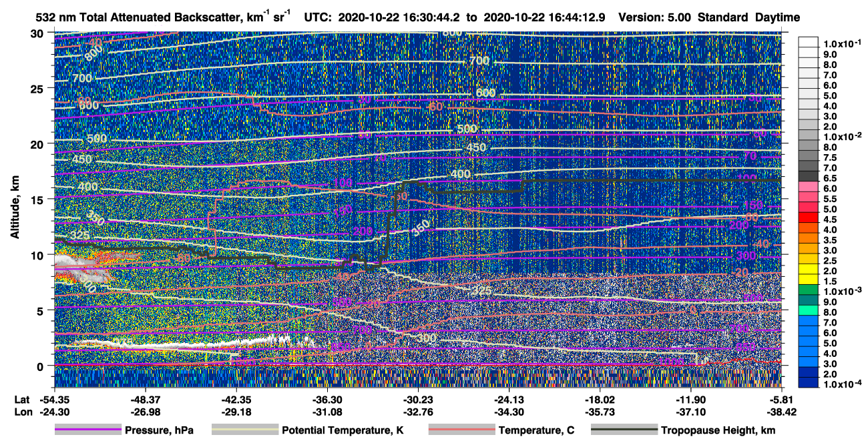This screenshot has width=868, height=445.
Task: Click longitude value -35.73
Action: [x=600, y=412]
